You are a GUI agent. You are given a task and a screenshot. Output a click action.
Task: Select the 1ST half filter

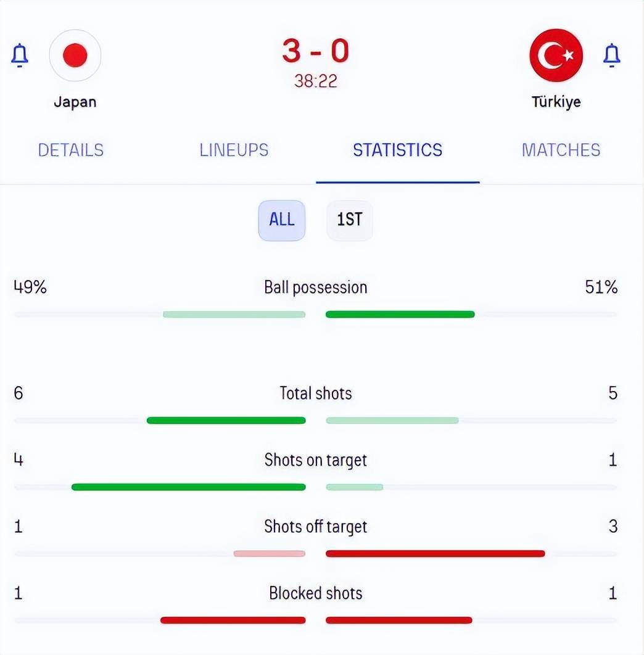(x=349, y=220)
